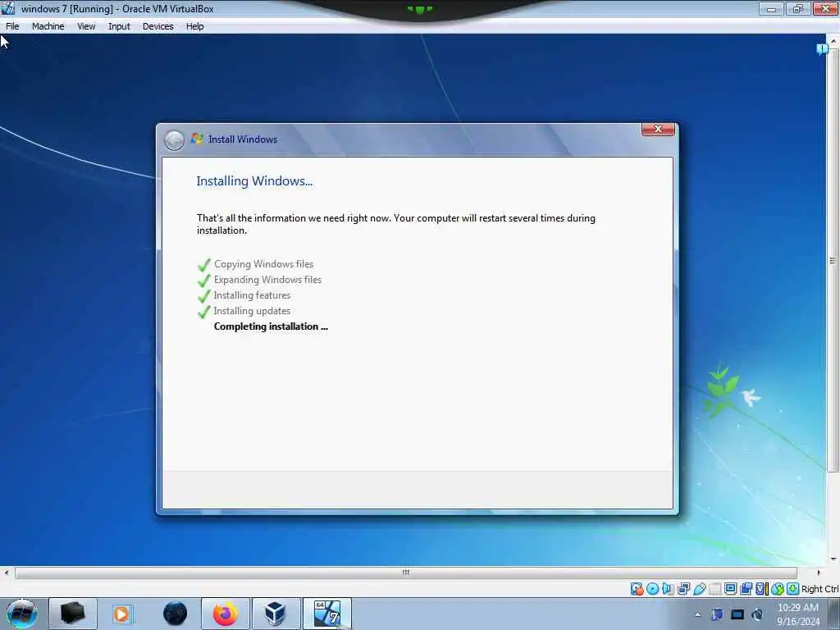Click the optical disc status icon

652,589
